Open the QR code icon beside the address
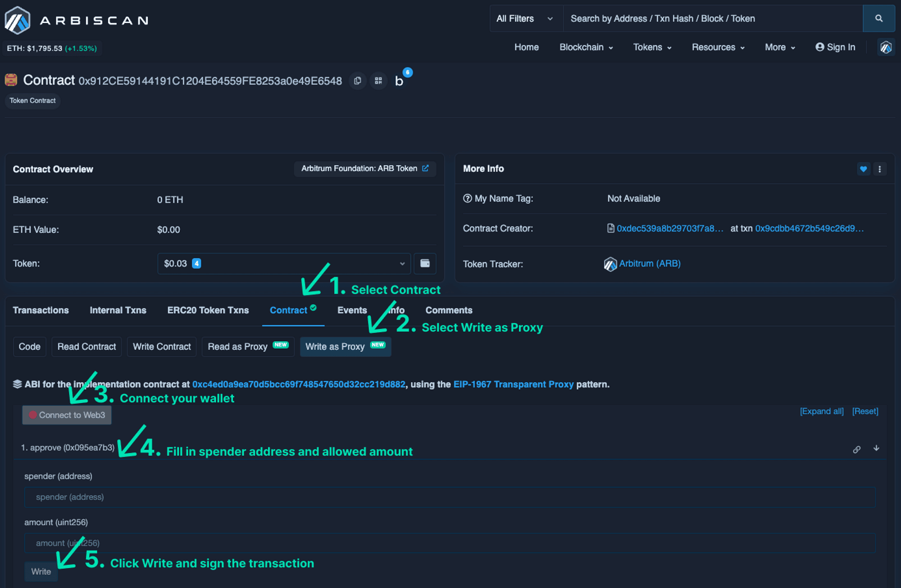 click(378, 81)
